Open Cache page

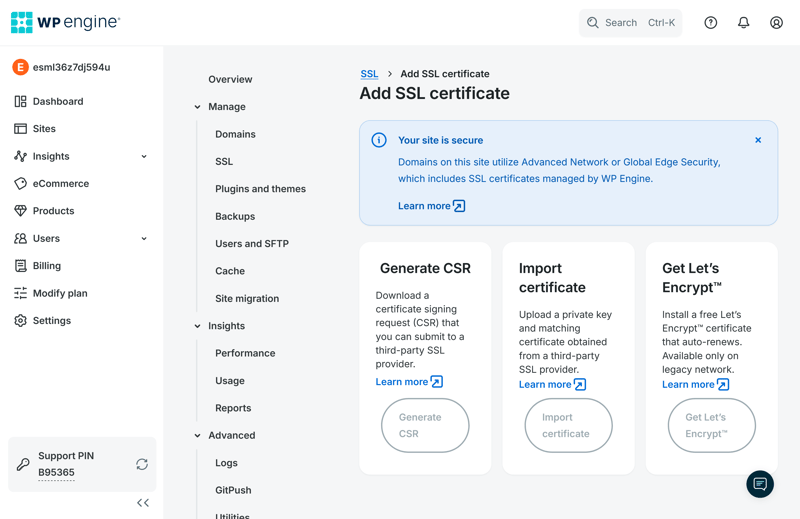pyautogui.click(x=230, y=271)
